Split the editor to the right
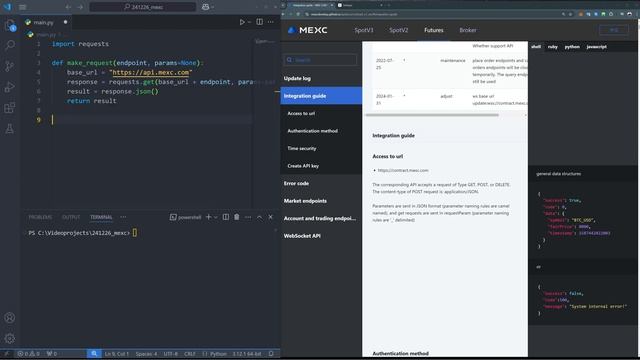 [x=260, y=22]
